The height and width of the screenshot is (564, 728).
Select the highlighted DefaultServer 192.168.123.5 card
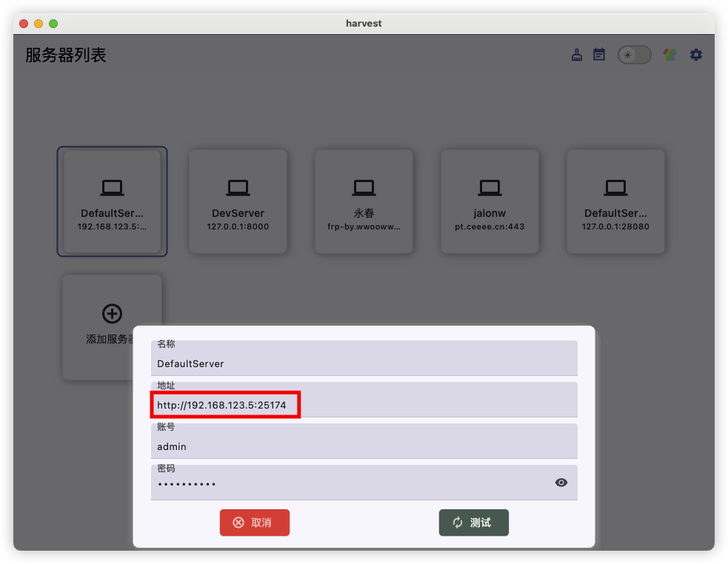[x=112, y=201]
